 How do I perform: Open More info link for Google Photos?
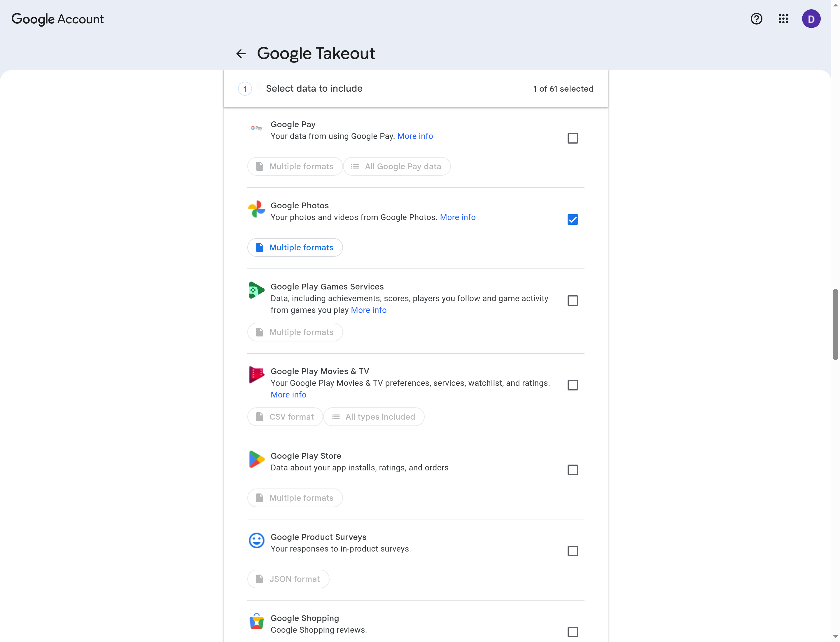[457, 217]
